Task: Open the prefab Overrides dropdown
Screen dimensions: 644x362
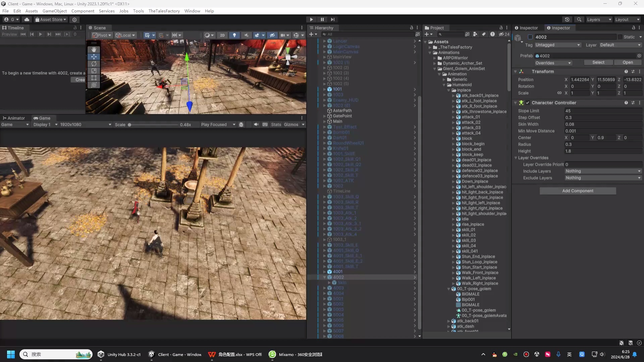Action: click(553, 63)
